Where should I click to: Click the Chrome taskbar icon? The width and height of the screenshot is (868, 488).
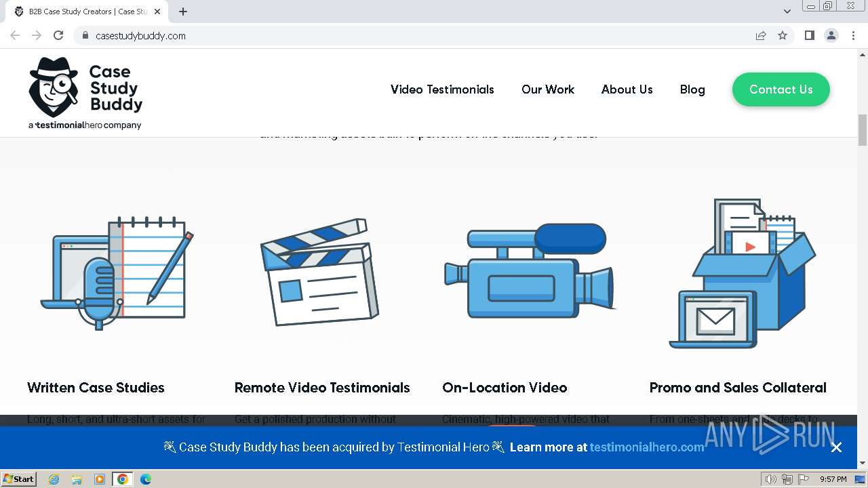point(123,479)
